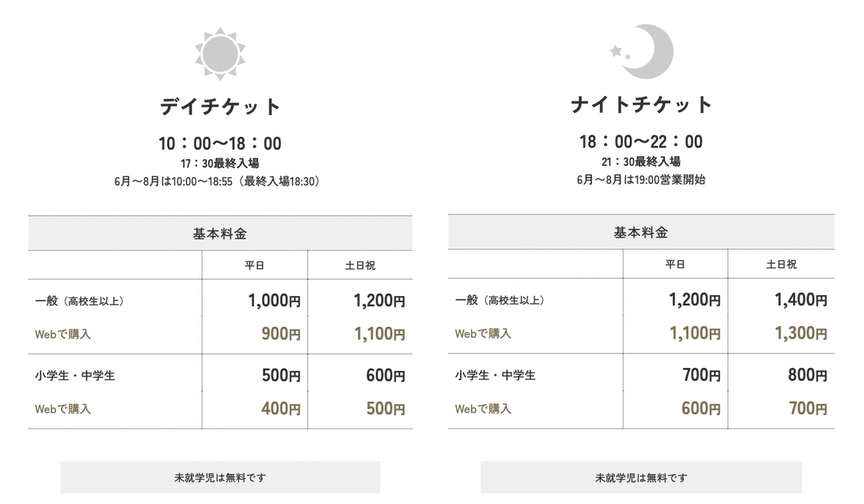Click the day ticket 基本料金 header
The image size is (864, 504).
(x=220, y=233)
